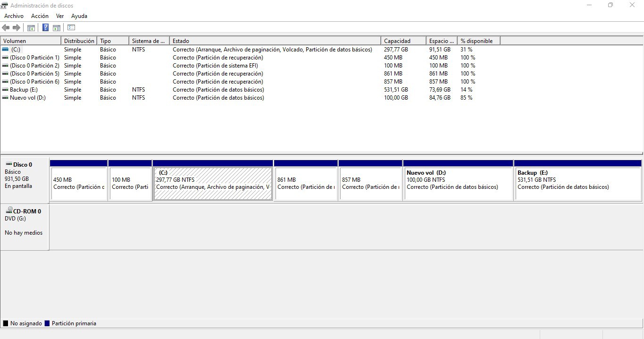Click the blue Partición primaria legend swatch

pos(47,323)
